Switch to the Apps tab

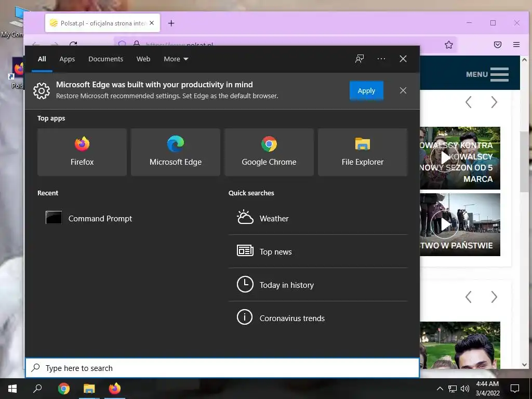(x=67, y=59)
